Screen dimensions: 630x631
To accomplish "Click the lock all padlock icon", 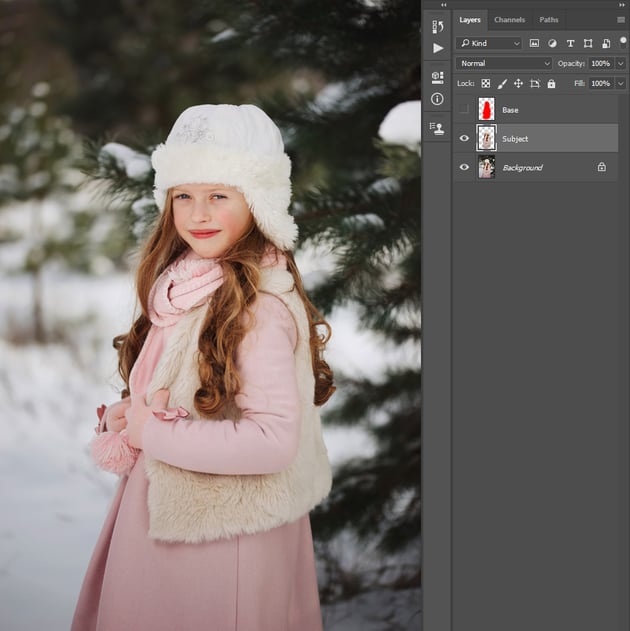I will (551, 84).
